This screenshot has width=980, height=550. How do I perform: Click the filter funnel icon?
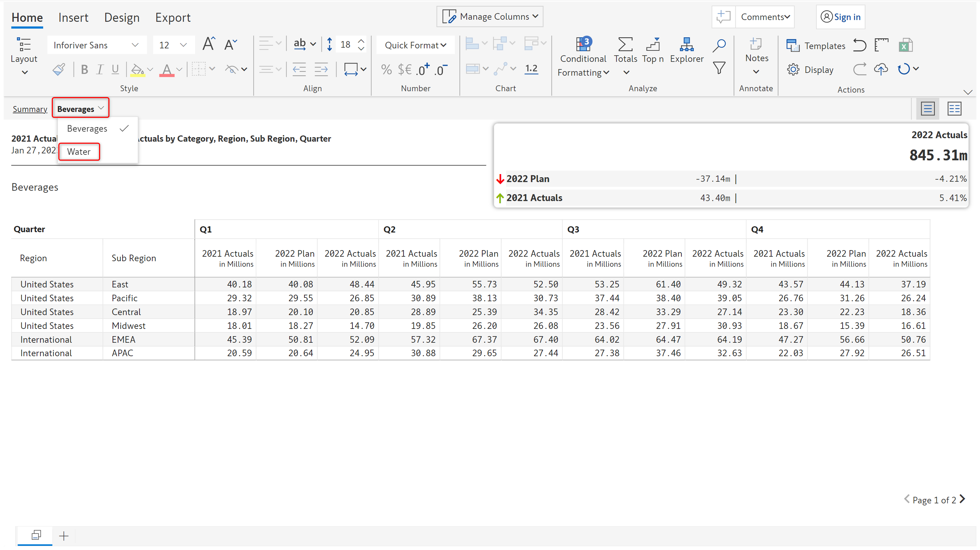click(x=719, y=68)
